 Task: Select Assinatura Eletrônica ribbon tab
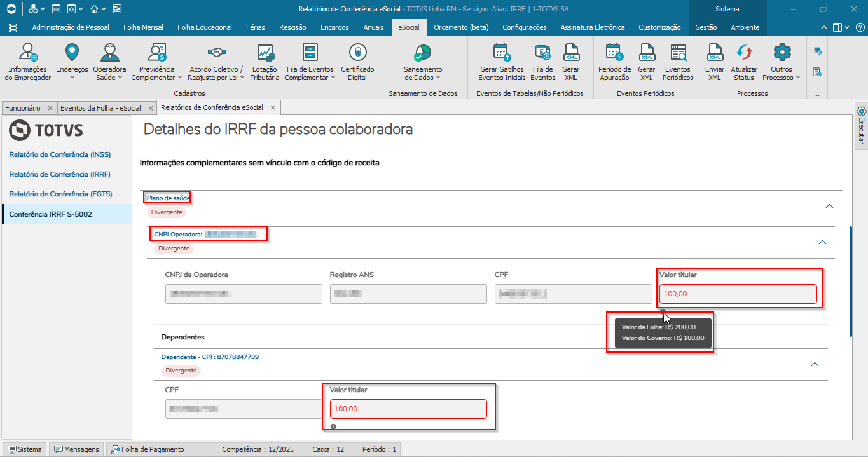593,27
